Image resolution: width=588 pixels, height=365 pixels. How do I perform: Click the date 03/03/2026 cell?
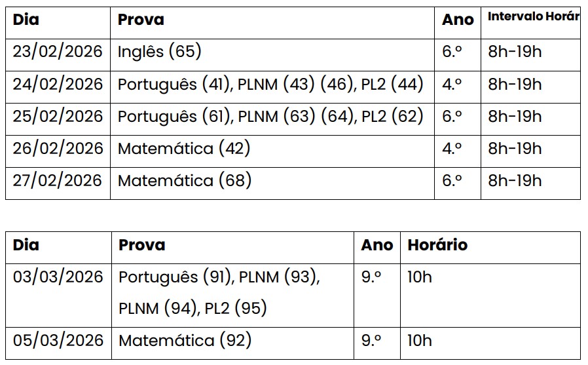pos(58,277)
